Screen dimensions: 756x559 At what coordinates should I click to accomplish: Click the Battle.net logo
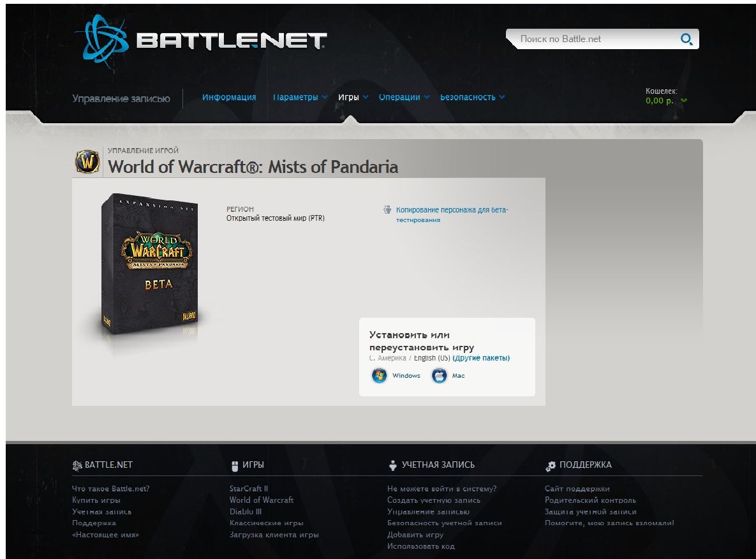click(x=200, y=40)
